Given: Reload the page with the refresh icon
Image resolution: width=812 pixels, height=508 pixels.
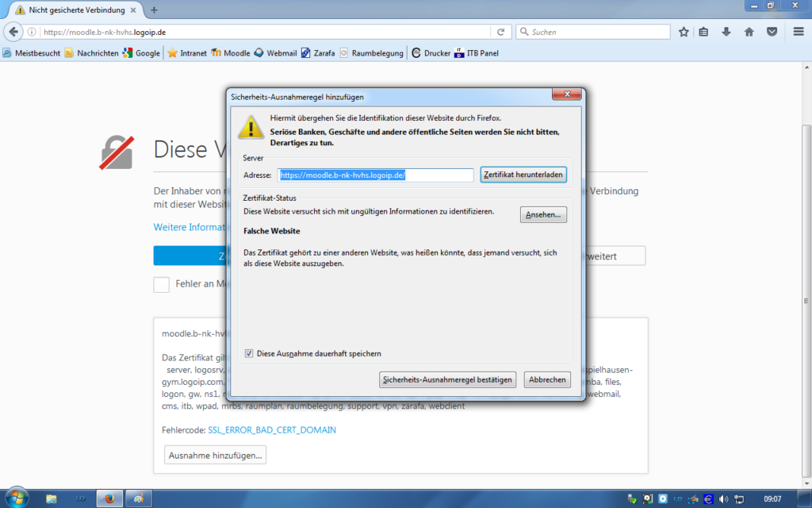Looking at the screenshot, I should [x=500, y=33].
